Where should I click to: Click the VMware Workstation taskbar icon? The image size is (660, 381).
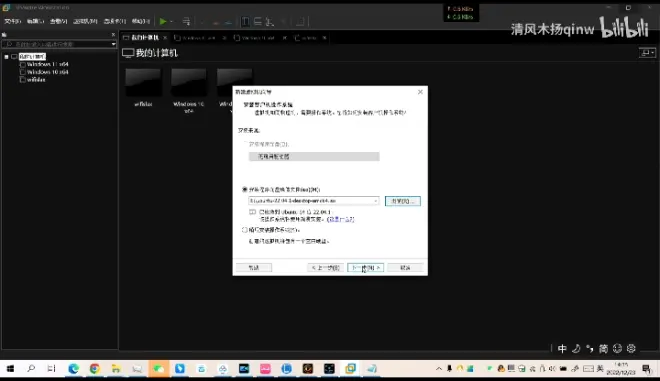[350, 369]
